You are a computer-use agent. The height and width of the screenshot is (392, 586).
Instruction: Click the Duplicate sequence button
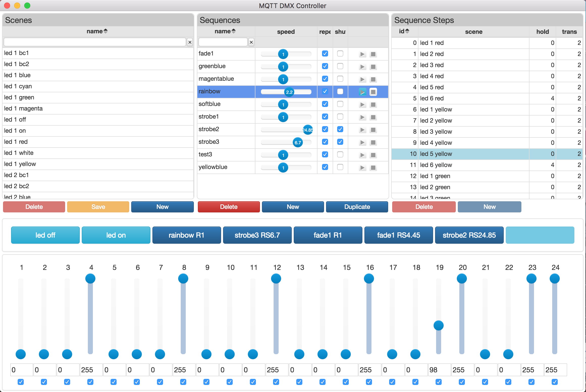coord(357,207)
